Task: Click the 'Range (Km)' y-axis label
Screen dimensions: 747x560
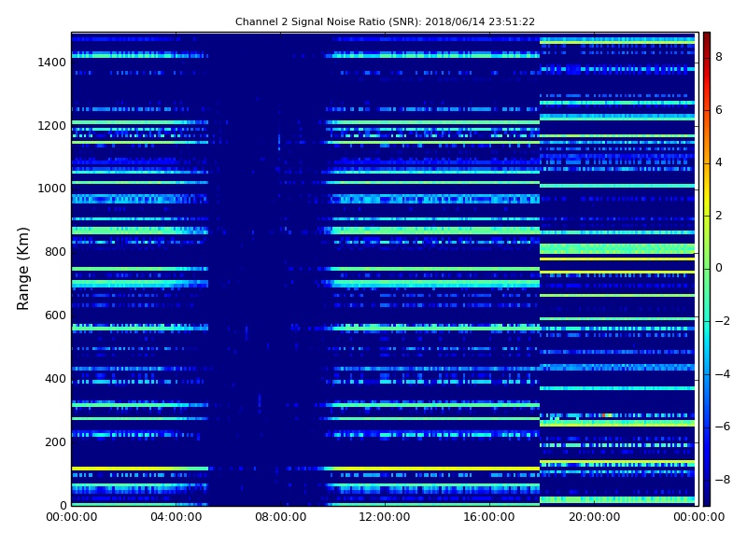Action: pos(22,269)
